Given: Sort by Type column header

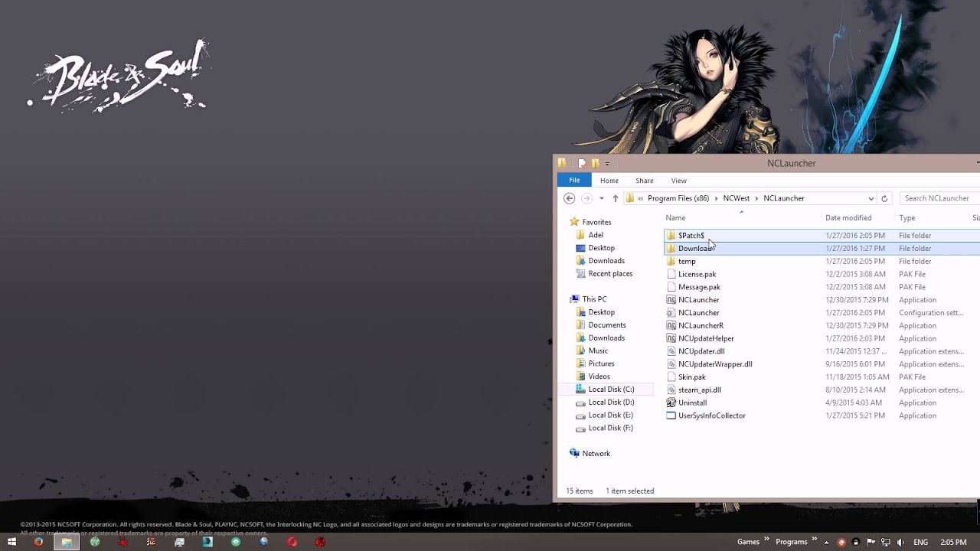Looking at the screenshot, I should pyautogui.click(x=930, y=218).
